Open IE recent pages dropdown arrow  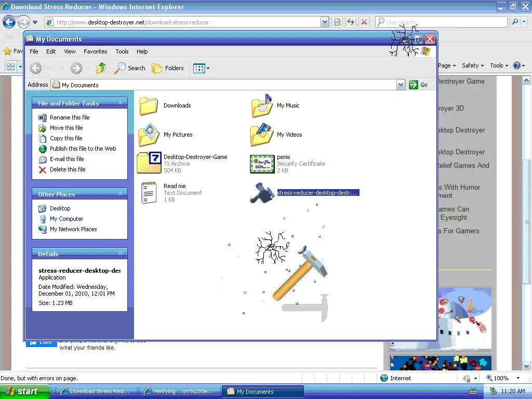tap(35, 22)
